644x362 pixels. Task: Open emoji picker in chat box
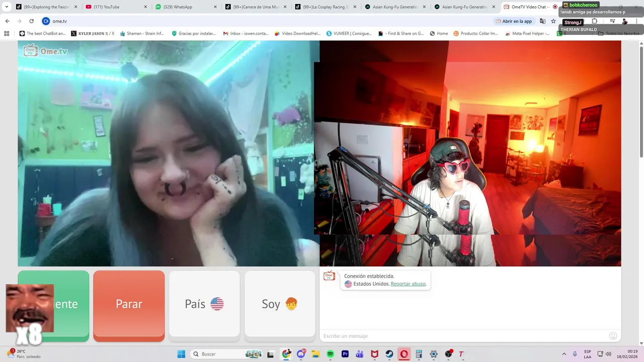[613, 336]
